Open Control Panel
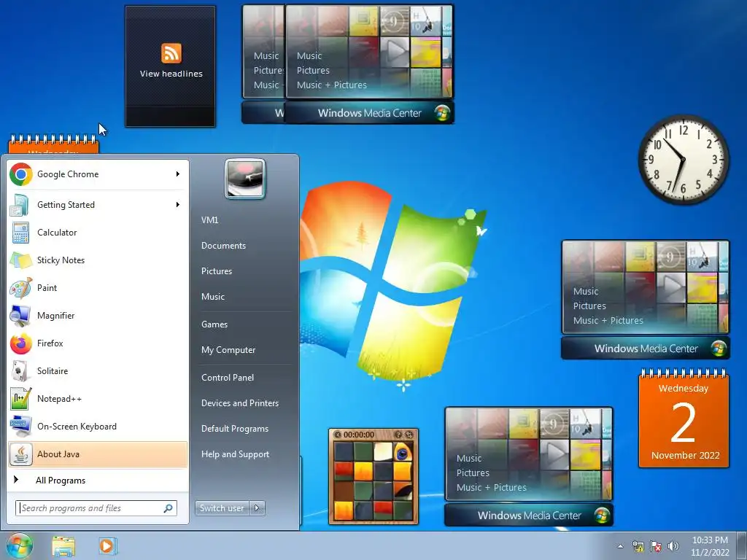 point(228,378)
